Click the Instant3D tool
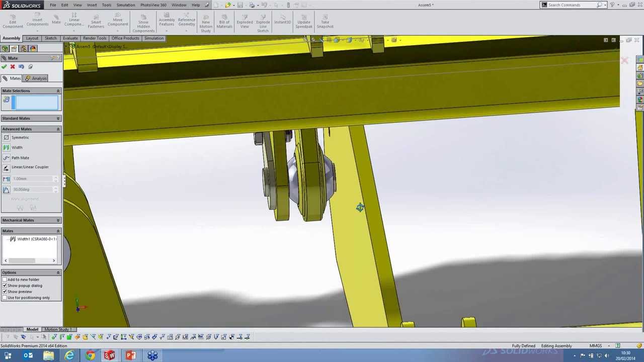This screenshot has height=362, width=644. click(282, 19)
